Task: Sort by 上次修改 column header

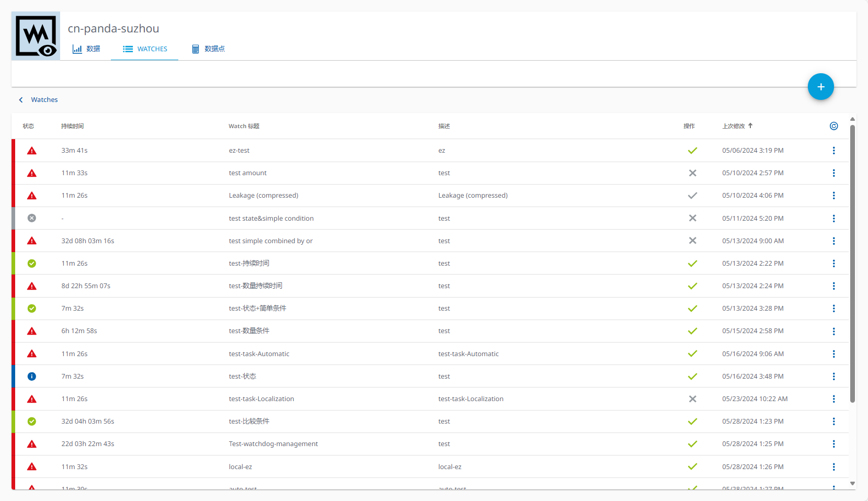Action: click(734, 126)
